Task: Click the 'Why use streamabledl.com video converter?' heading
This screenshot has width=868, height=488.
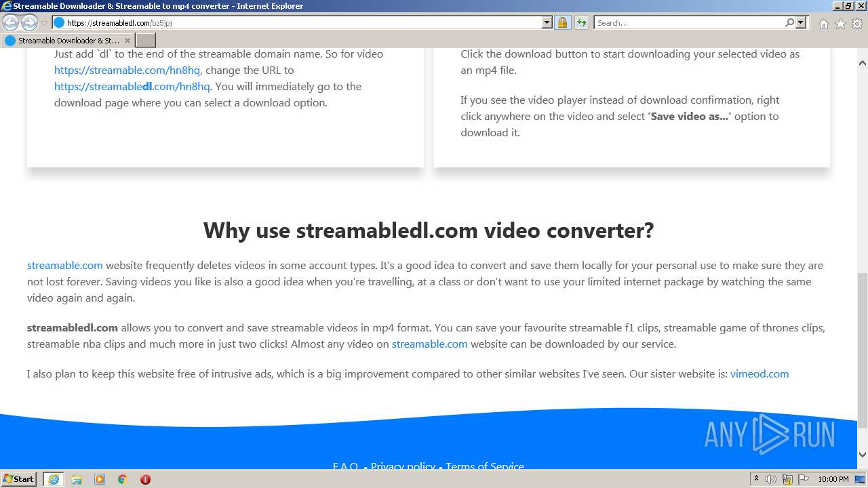Action: click(429, 230)
